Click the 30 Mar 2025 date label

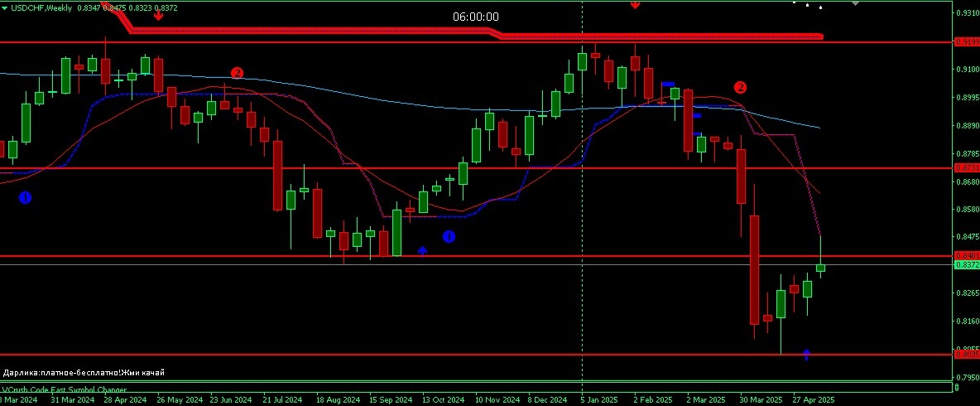[761, 399]
